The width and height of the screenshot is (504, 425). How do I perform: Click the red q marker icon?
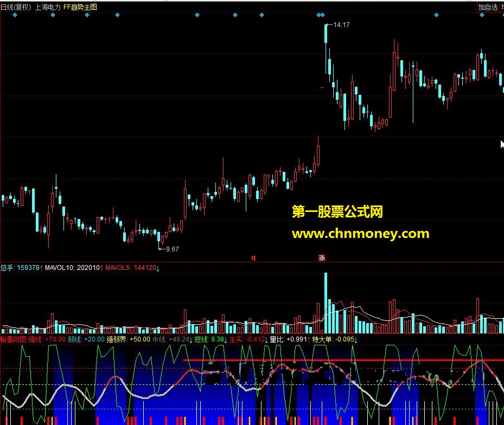[253, 257]
